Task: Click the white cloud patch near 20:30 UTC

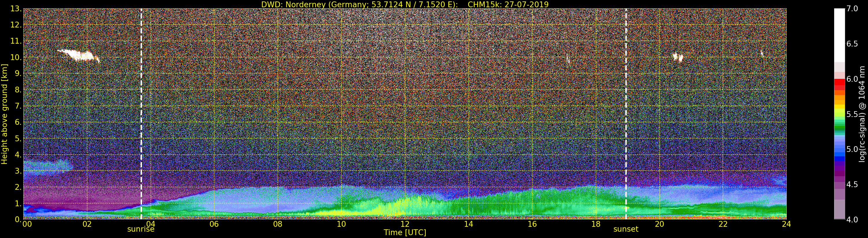Action: coord(678,57)
